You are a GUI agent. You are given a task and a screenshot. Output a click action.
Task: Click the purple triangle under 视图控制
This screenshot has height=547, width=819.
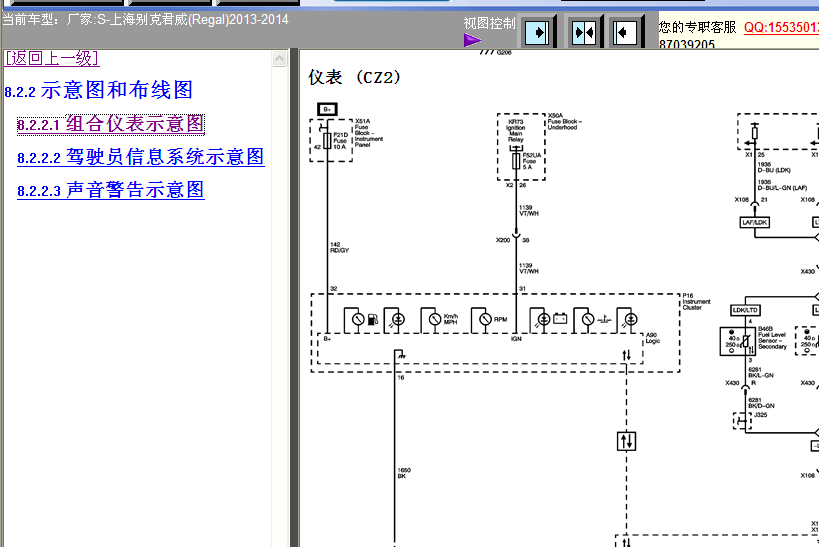point(472,40)
